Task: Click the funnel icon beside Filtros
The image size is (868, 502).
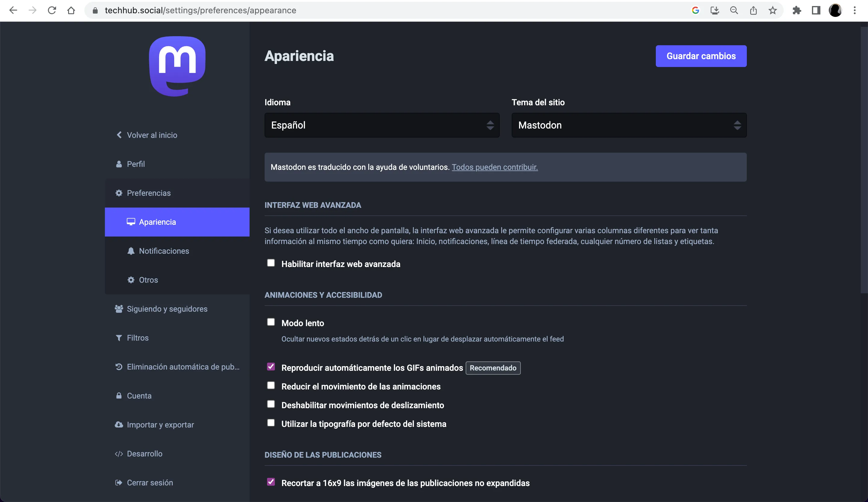Action: 119,338
